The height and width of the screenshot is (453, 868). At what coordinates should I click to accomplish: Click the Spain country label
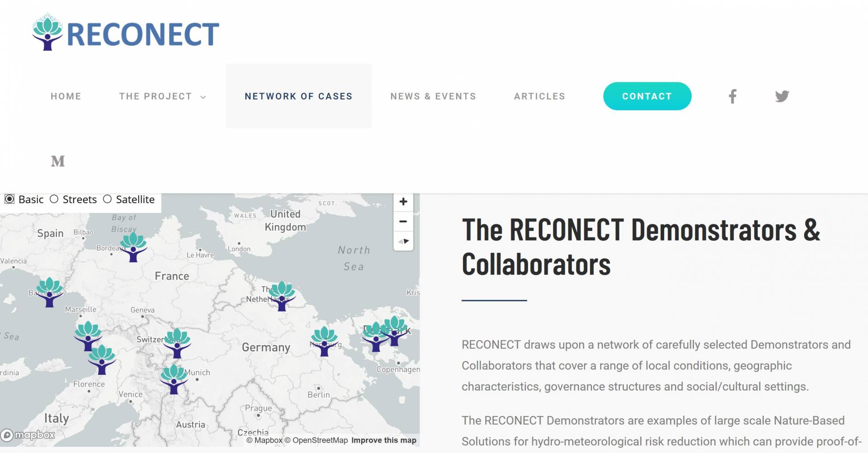50,233
